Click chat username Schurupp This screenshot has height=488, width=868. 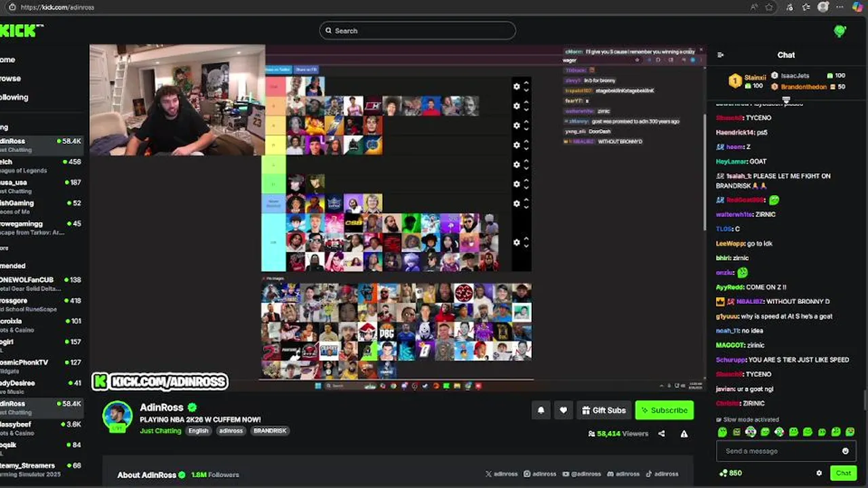pos(732,360)
